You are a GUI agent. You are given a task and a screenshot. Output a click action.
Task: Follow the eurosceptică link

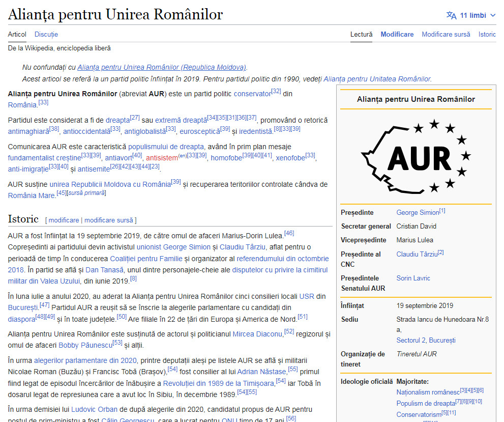tap(200, 131)
